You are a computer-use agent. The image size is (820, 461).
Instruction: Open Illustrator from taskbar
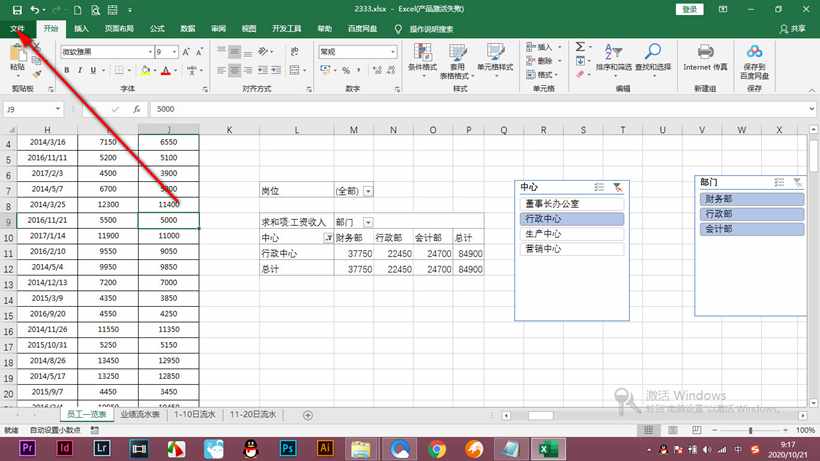click(325, 448)
